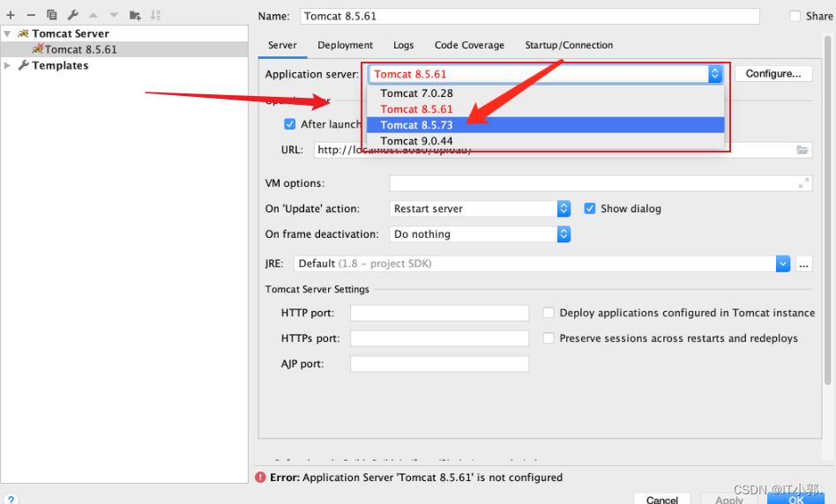This screenshot has height=504, width=836.
Task: Open the Logs tab
Action: tap(403, 45)
